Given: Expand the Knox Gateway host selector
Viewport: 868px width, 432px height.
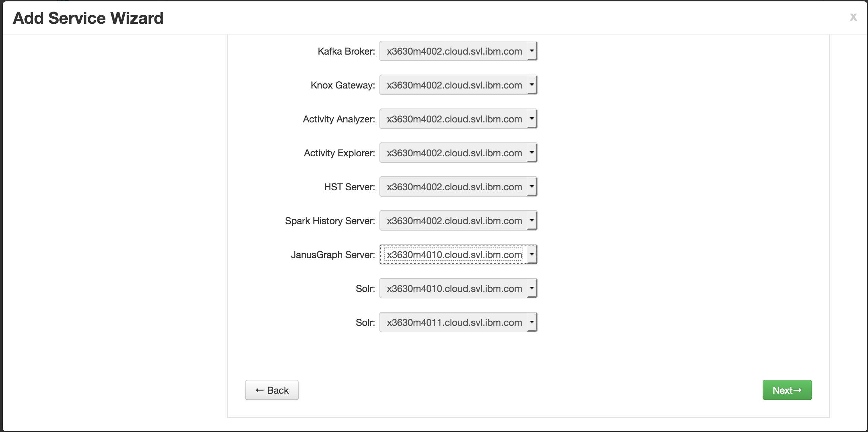Looking at the screenshot, I should 458,85.
